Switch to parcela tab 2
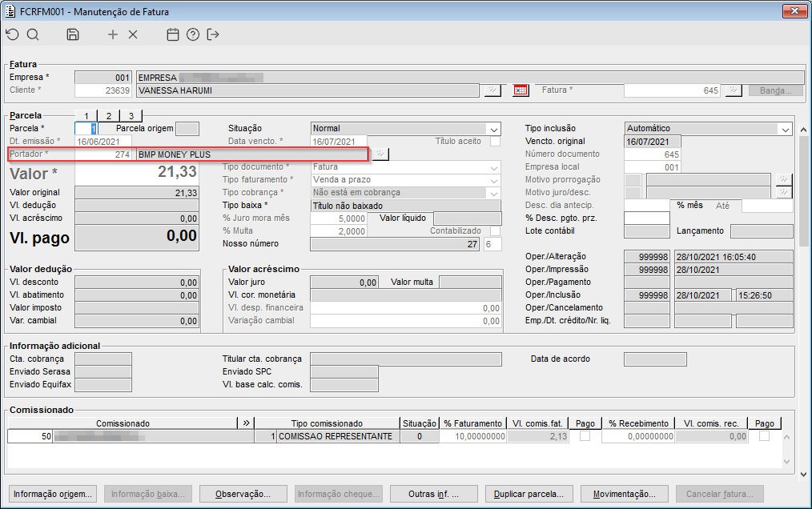Screen dimensions: 812x509 pos(108,116)
